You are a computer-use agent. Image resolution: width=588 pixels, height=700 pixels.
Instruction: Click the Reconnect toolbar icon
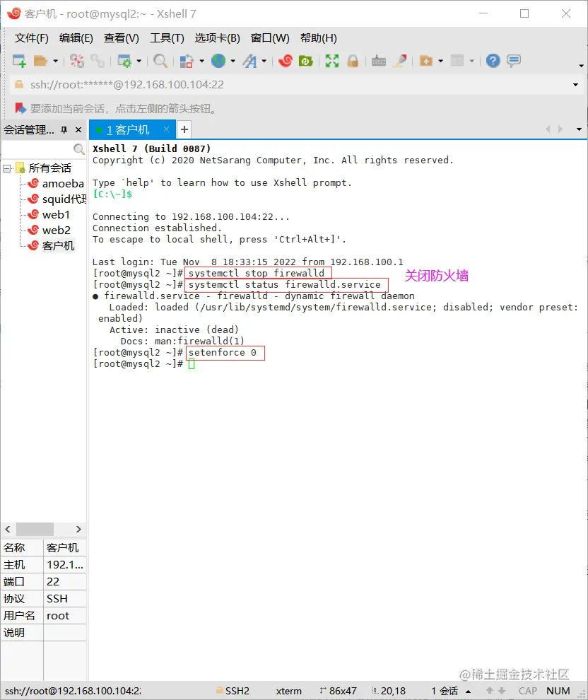[x=98, y=61]
